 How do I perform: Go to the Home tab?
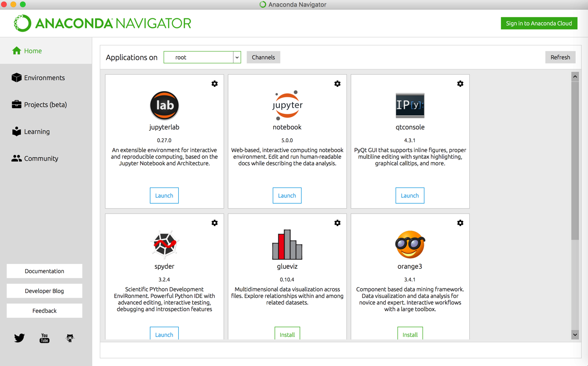pyautogui.click(x=46, y=51)
